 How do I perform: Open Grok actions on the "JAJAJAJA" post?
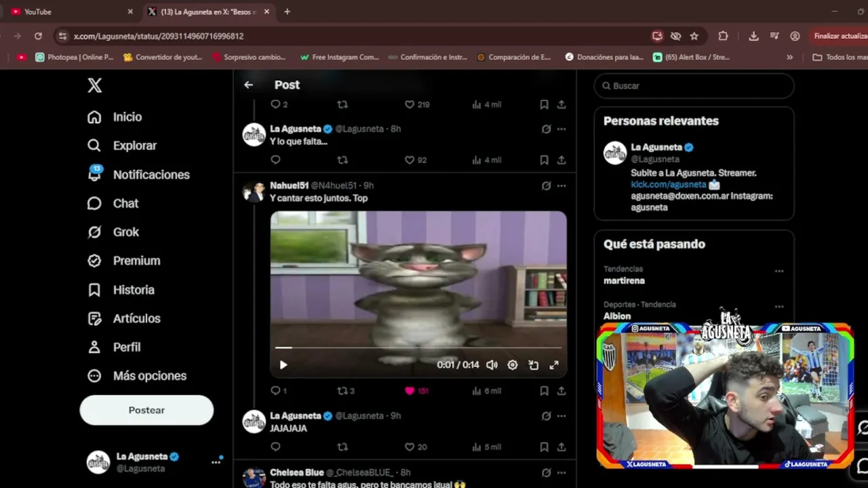click(546, 416)
